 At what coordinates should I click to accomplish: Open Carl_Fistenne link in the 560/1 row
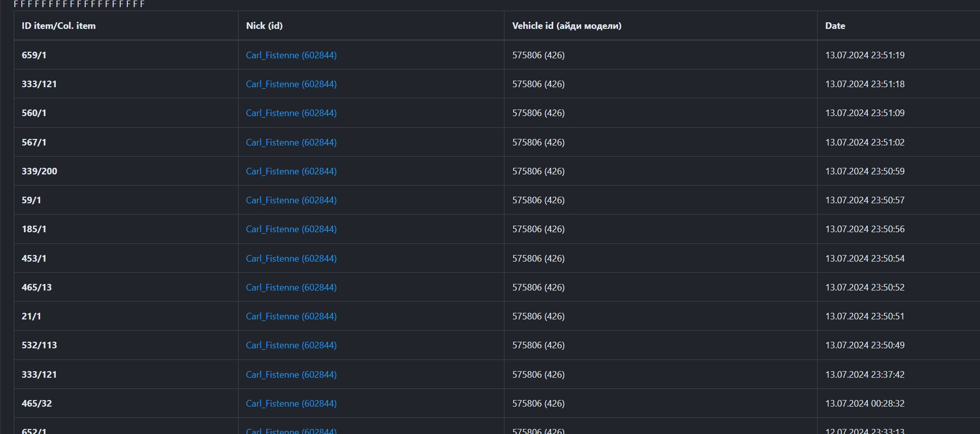click(x=291, y=113)
